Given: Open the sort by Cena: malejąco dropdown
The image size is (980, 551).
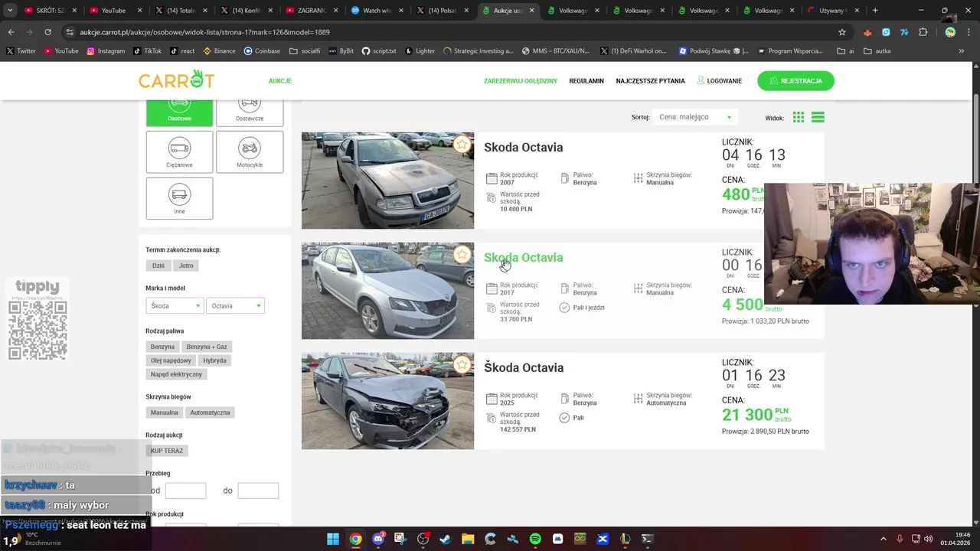Looking at the screenshot, I should 695,117.
